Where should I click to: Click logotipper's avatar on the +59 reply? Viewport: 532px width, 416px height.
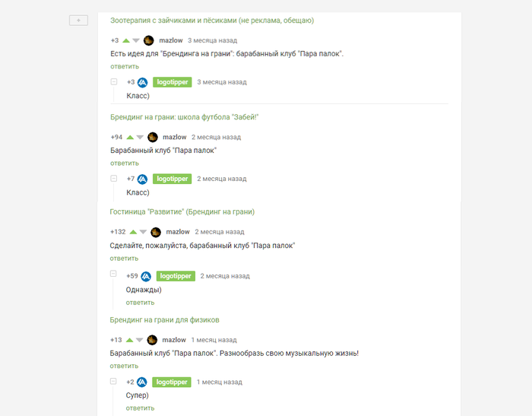click(146, 276)
